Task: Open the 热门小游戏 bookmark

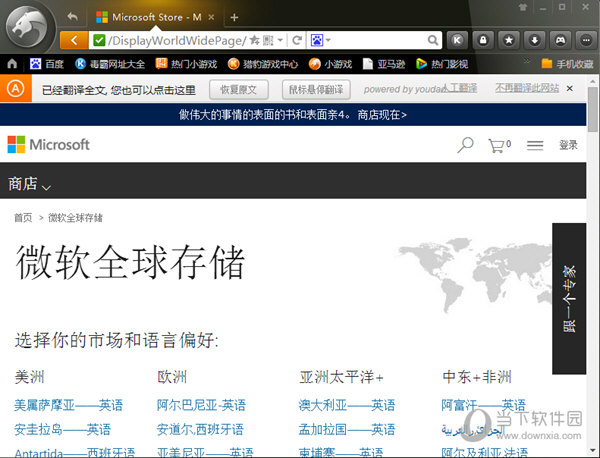Action: click(x=186, y=64)
